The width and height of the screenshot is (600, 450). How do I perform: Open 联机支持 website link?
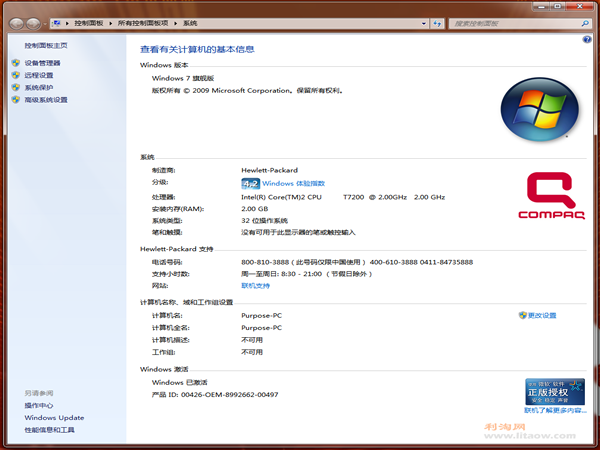click(x=255, y=285)
